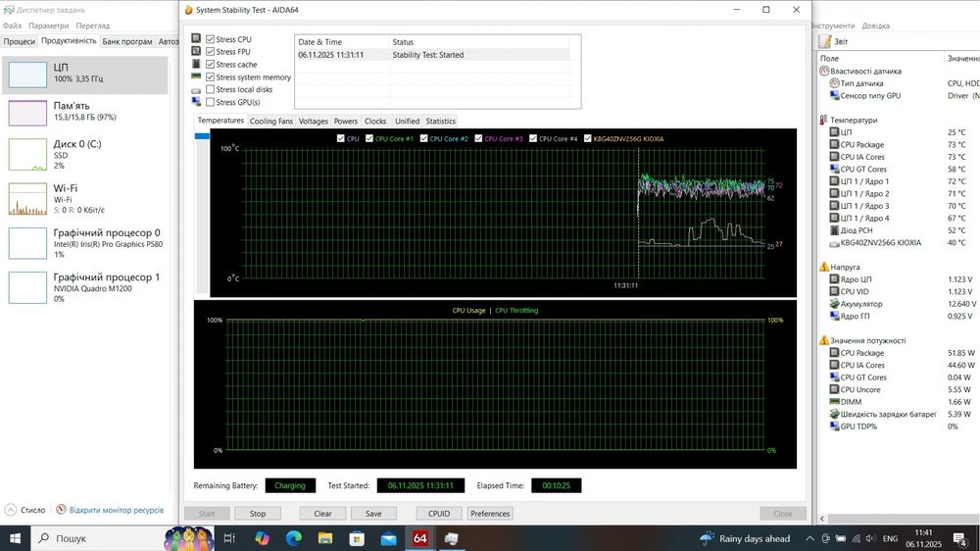Open Copilot from the taskbar
Viewport: 980px width, 551px height.
(x=262, y=538)
